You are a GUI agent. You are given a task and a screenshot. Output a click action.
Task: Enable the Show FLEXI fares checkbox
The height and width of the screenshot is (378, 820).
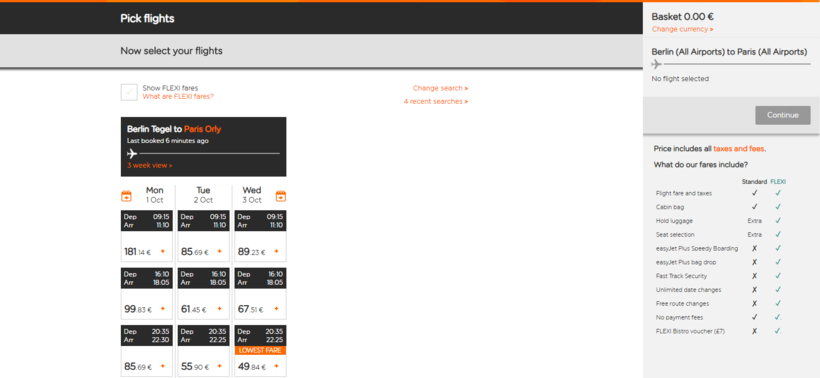click(x=129, y=92)
